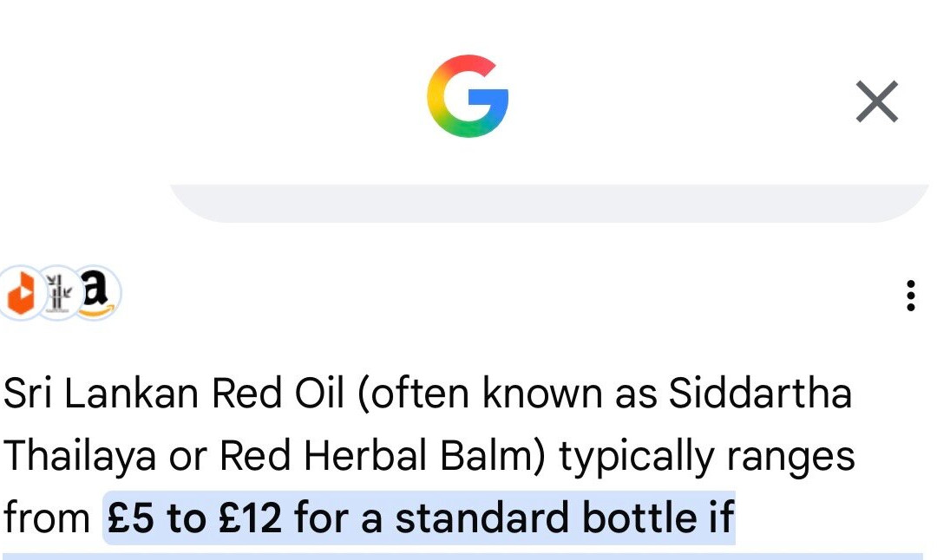Viewport: 937px width, 560px height.
Task: Close the Google overlay with the X
Action: [x=876, y=101]
